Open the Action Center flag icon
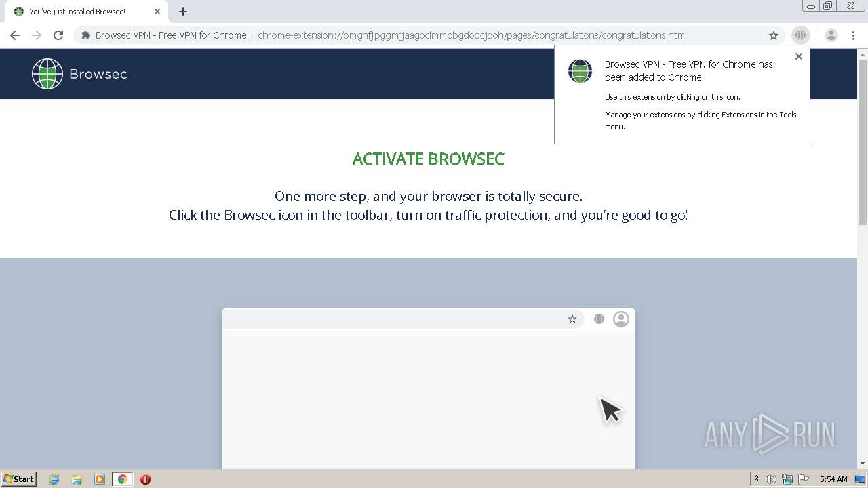The width and height of the screenshot is (868, 488). tap(804, 479)
